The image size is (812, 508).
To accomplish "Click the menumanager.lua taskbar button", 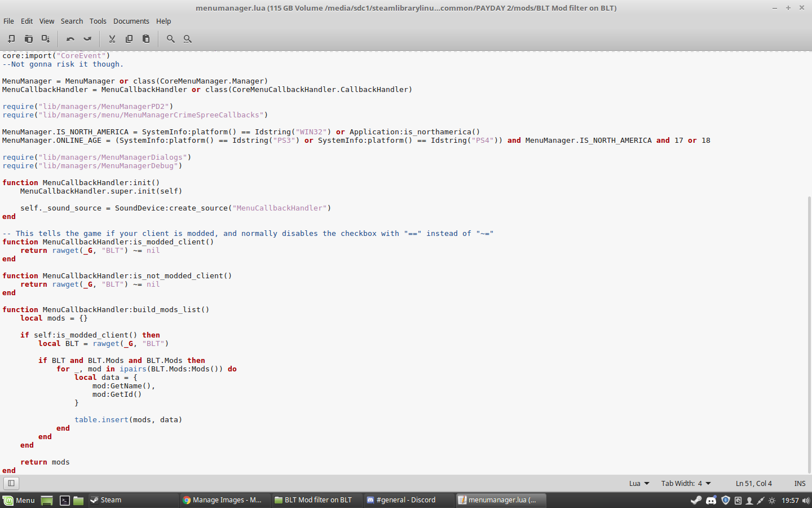I will tap(501, 500).
